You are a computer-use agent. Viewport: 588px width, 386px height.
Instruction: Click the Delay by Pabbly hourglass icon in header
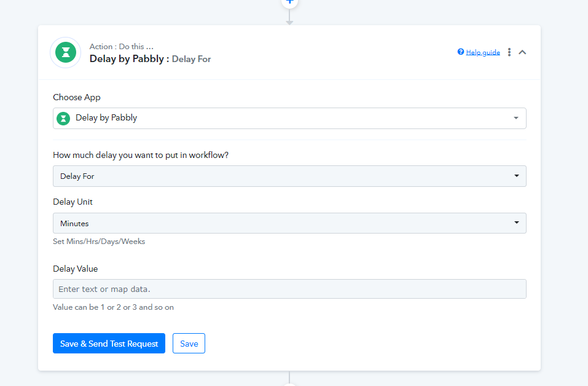[66, 52]
